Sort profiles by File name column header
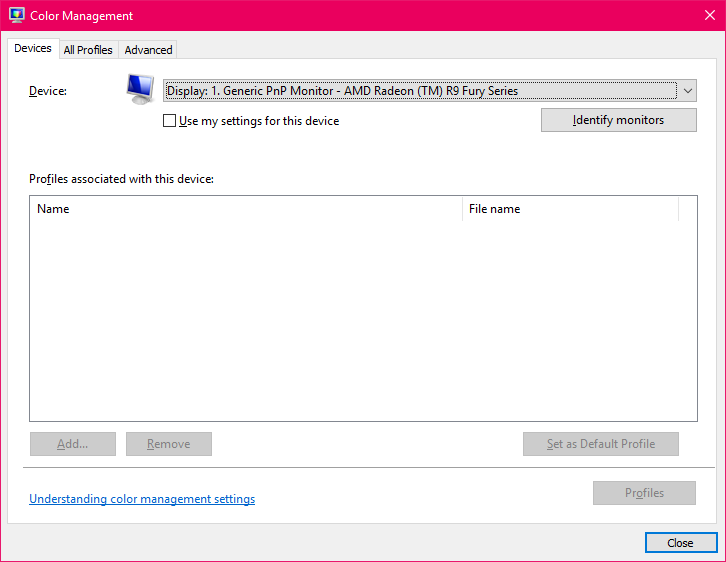 (x=570, y=209)
